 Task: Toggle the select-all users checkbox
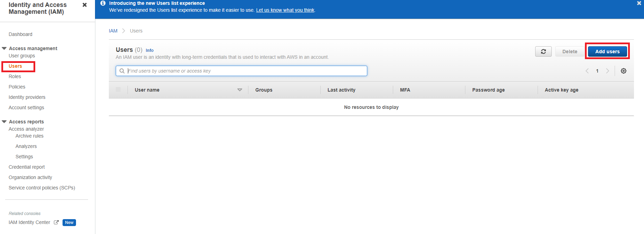coord(118,90)
